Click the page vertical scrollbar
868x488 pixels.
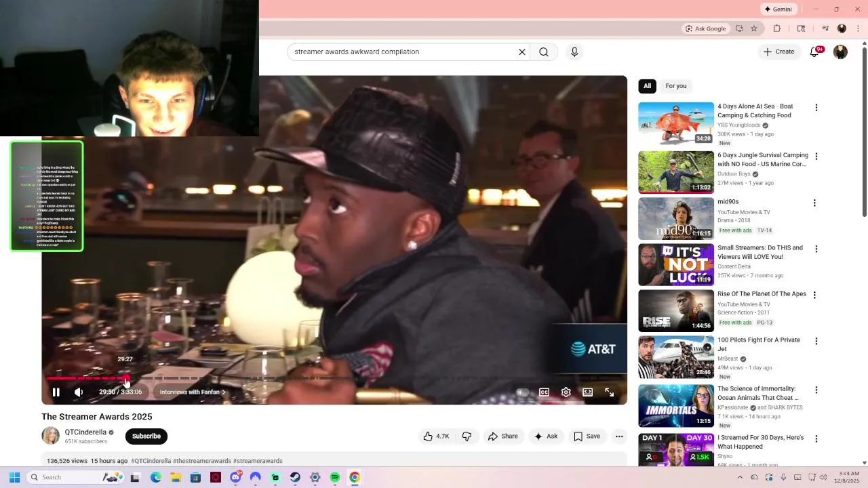coord(864,132)
